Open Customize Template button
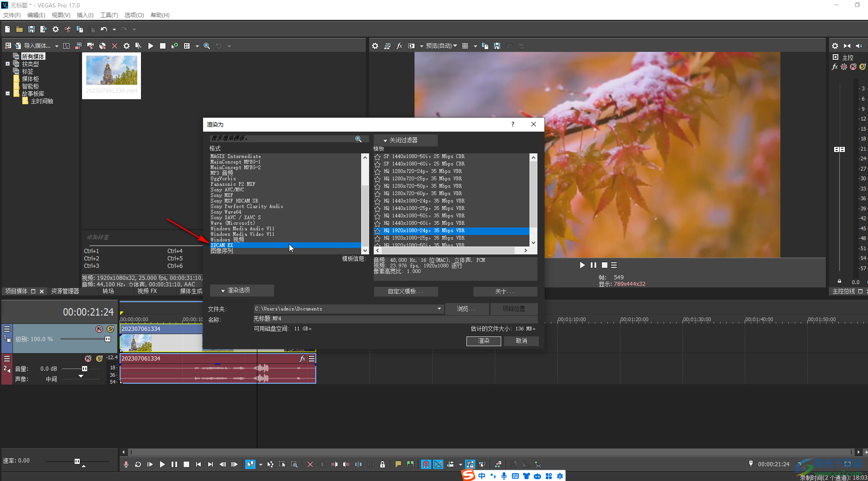The image size is (868, 481). pyautogui.click(x=406, y=291)
